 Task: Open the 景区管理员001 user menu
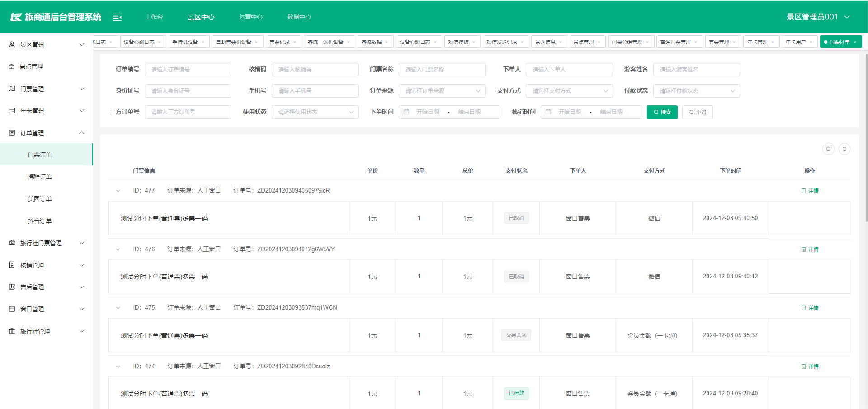(818, 17)
